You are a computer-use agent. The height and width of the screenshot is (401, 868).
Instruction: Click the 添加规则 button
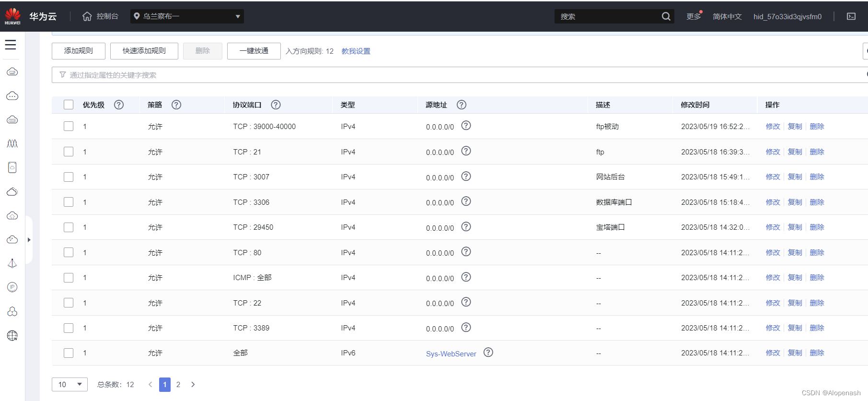[x=79, y=51]
